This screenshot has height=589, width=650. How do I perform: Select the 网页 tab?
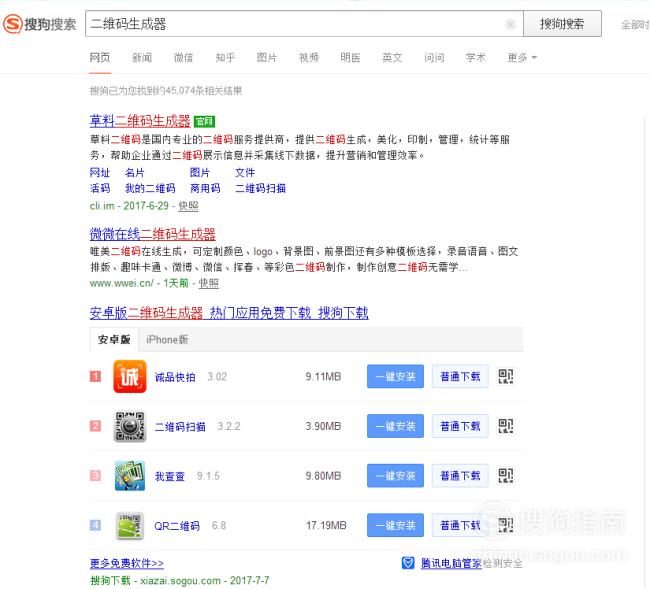click(100, 58)
